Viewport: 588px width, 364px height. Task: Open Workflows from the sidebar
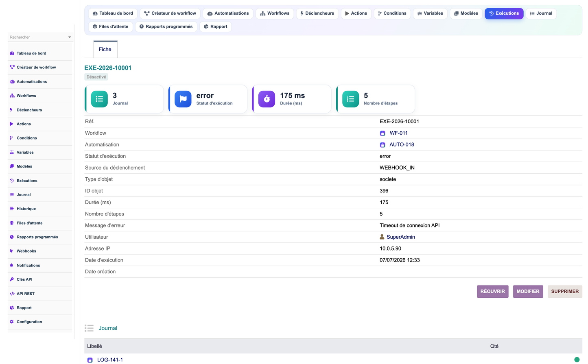pos(26,96)
